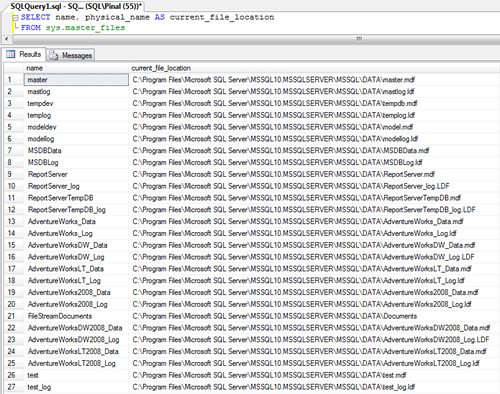Select the 'AdventureWorksLT_Log' name cell
The image size is (500, 394).
[76, 281]
